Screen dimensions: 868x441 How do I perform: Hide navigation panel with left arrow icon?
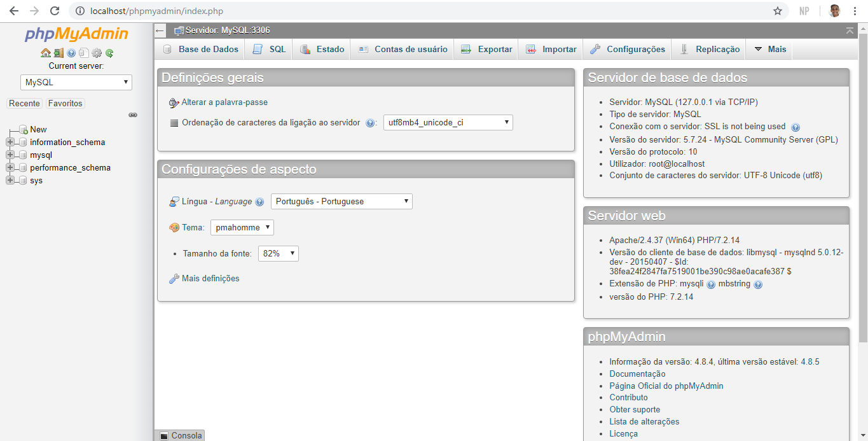tap(159, 30)
